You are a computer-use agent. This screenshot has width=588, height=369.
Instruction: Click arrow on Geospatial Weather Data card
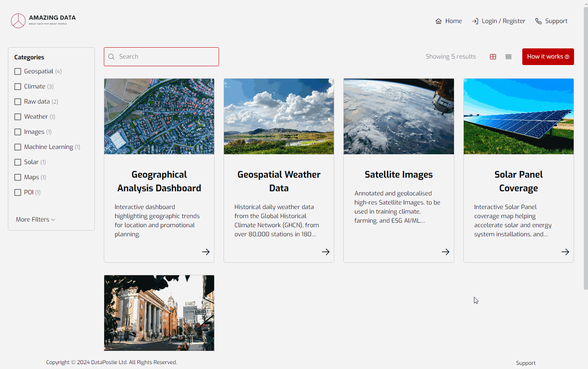[x=326, y=252]
